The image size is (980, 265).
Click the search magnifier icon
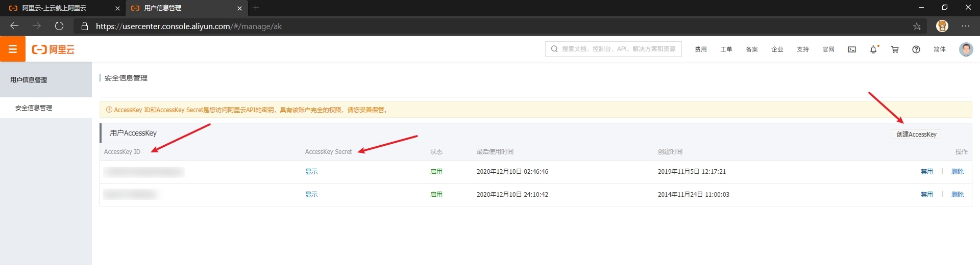(554, 49)
